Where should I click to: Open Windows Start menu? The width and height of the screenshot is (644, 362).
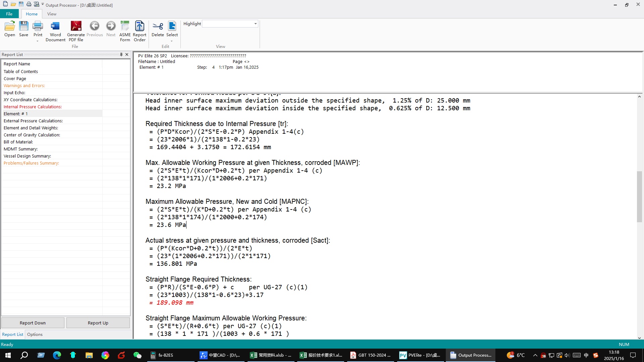pos(8,355)
